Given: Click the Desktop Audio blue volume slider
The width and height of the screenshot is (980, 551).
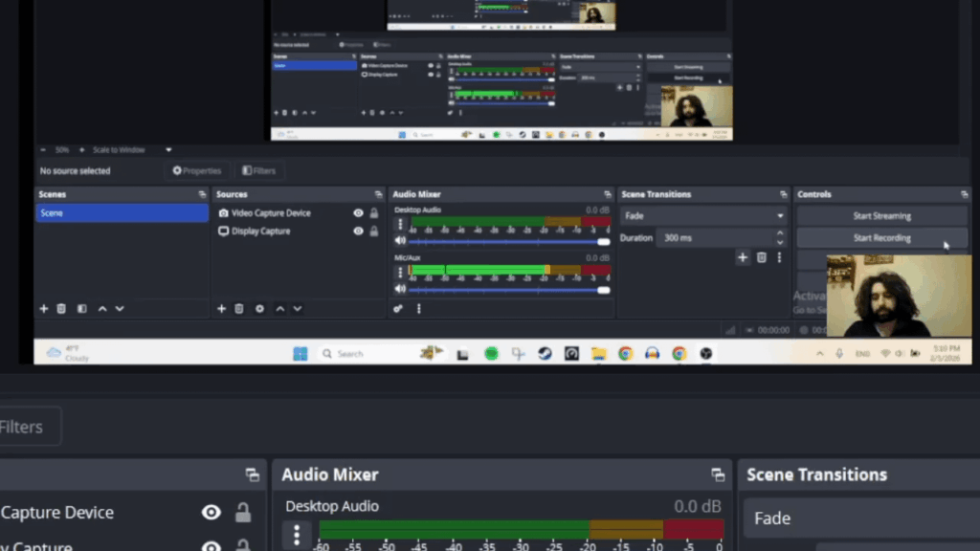Looking at the screenshot, I should point(507,242).
